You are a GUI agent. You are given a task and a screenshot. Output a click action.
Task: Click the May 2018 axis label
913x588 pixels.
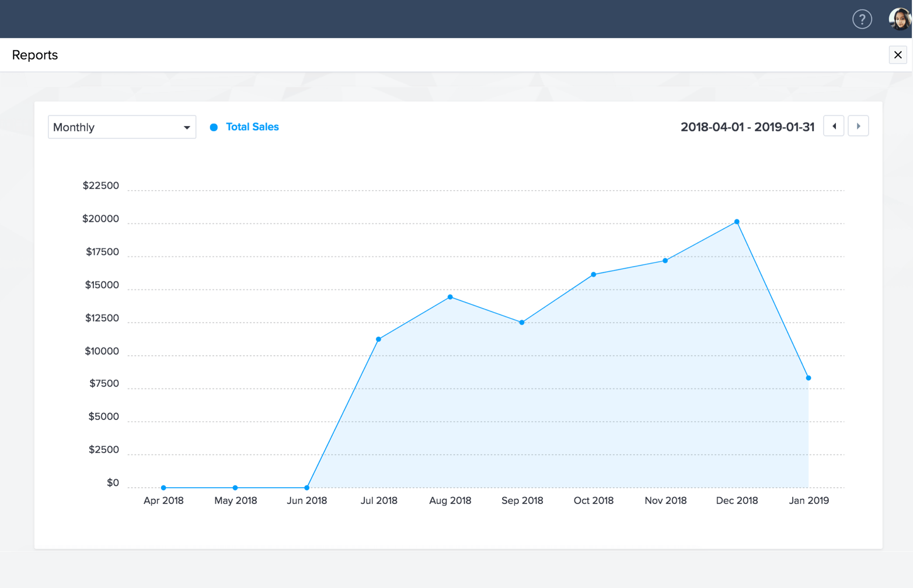point(235,501)
